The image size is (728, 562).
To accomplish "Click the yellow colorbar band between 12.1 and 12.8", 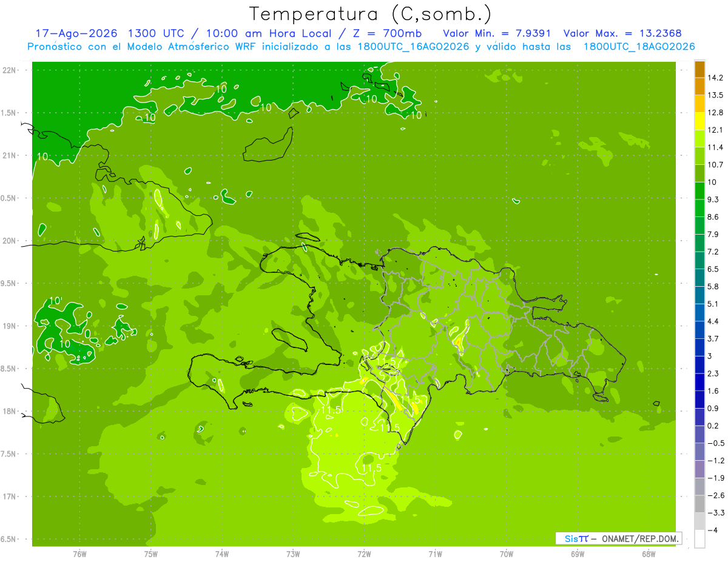I will pyautogui.click(x=699, y=121).
